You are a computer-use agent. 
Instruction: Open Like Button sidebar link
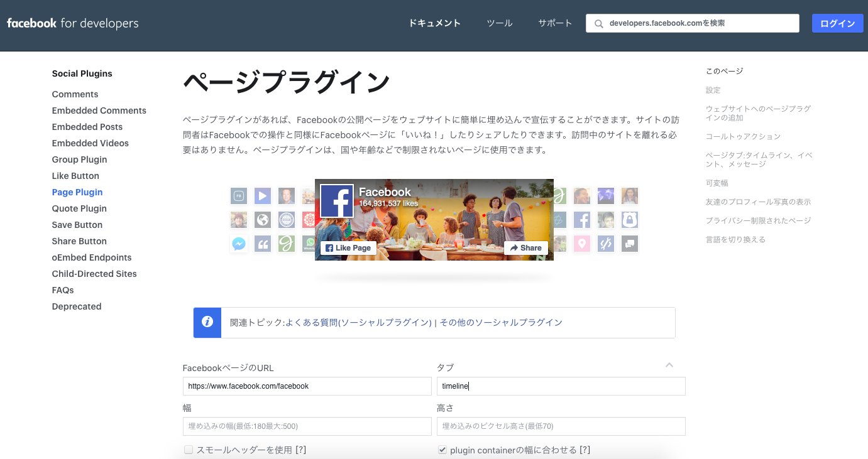[75, 176]
